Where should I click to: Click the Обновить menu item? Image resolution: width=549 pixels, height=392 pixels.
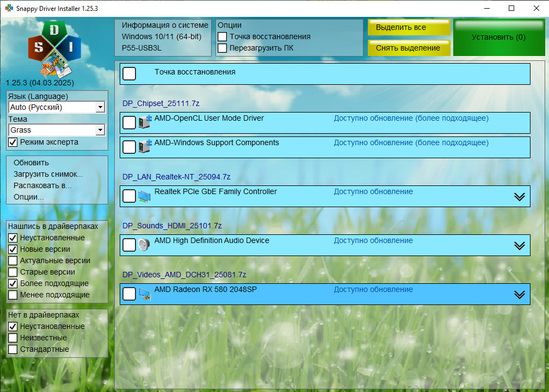(x=31, y=163)
